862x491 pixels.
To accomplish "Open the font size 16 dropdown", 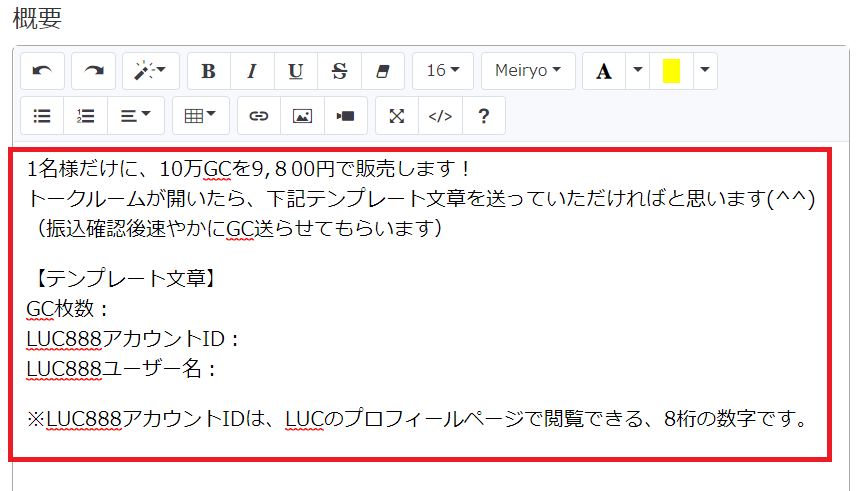I will pyautogui.click(x=443, y=71).
